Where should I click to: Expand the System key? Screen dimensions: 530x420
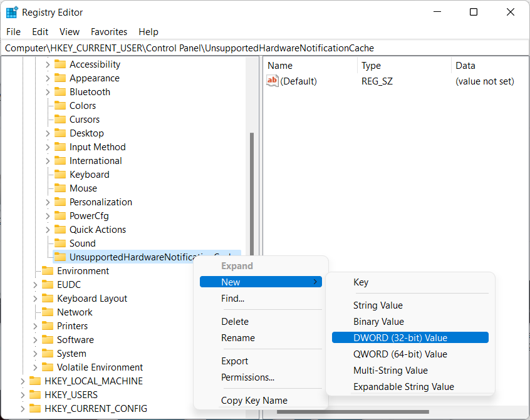(35, 354)
